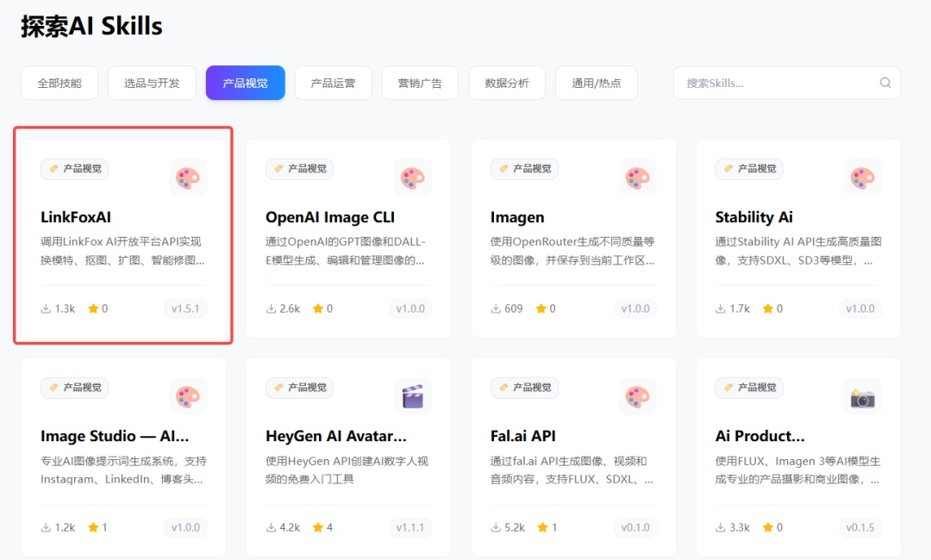
Task: Open the 数据分析 category tab
Action: pos(507,83)
